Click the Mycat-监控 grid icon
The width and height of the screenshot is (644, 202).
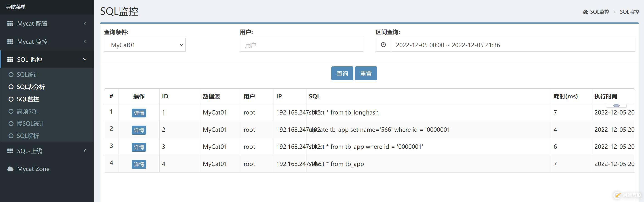10,41
